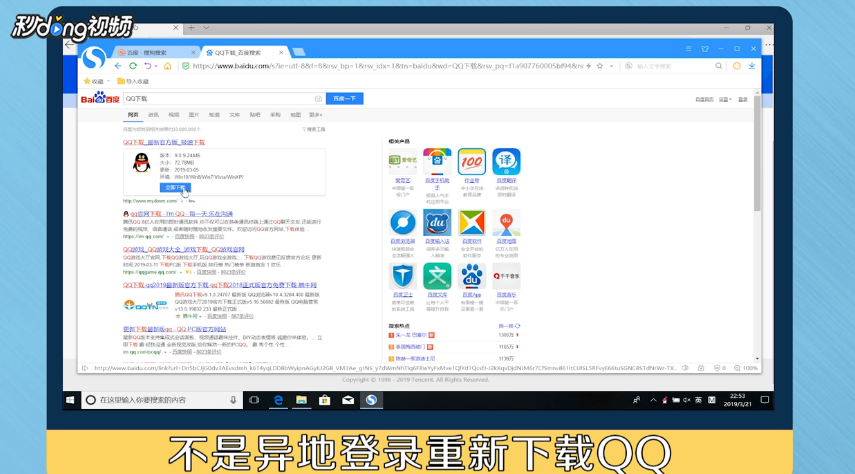Click the QQTN site logo thumbnail
Screen dimensions: 855x474
tap(146, 305)
